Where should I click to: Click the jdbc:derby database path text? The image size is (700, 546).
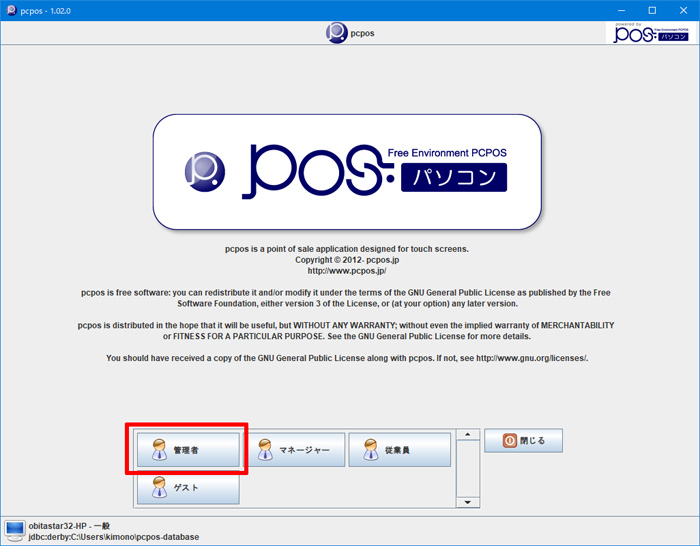click(x=114, y=537)
